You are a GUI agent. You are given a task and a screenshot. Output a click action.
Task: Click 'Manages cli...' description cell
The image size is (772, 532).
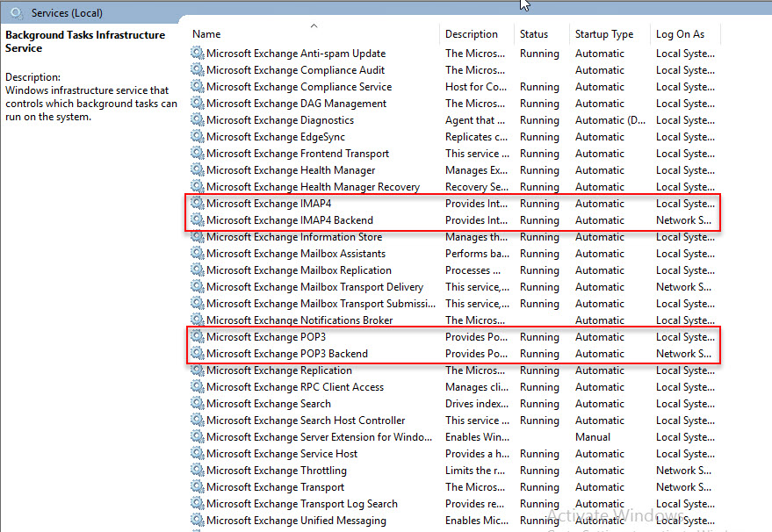coord(477,387)
